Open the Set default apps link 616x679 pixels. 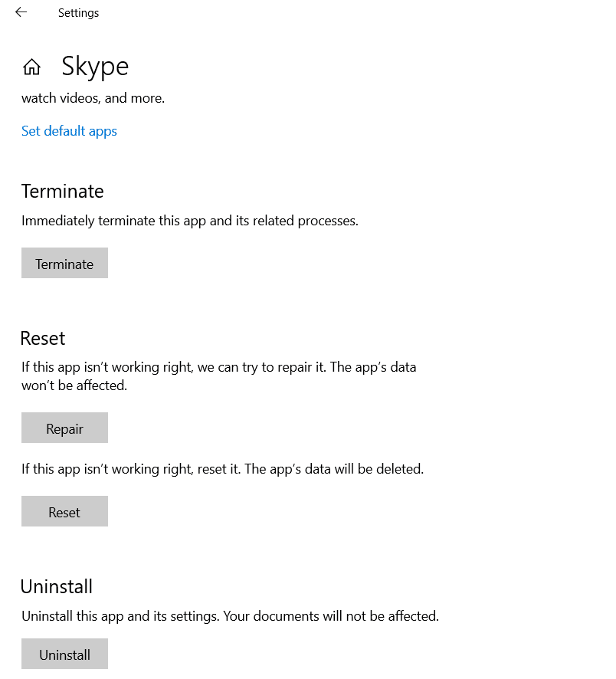(x=69, y=131)
